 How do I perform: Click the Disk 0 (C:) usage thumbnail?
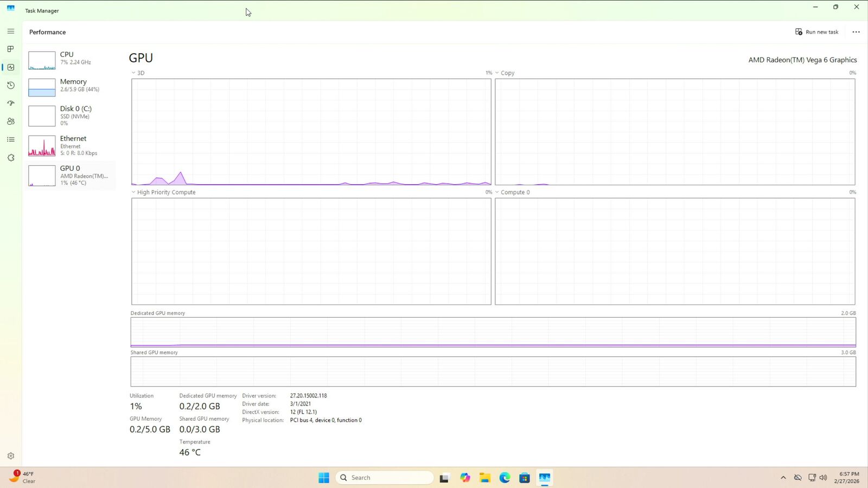point(42,116)
